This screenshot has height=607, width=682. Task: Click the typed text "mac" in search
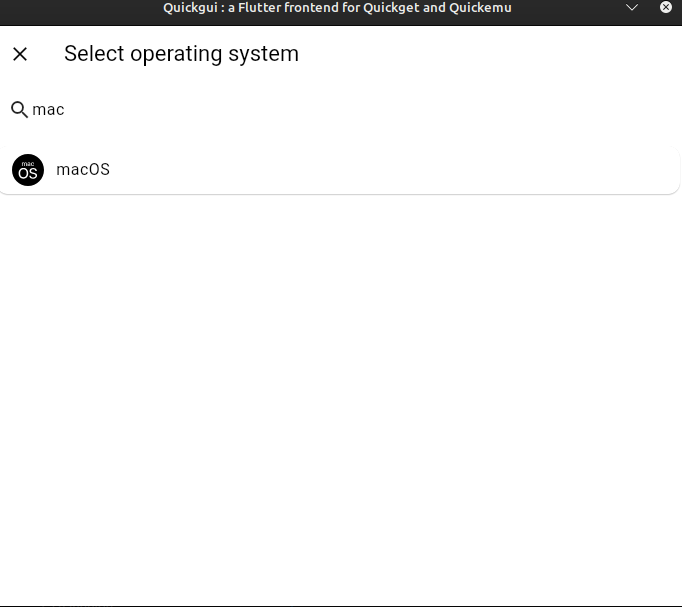pyautogui.click(x=48, y=109)
